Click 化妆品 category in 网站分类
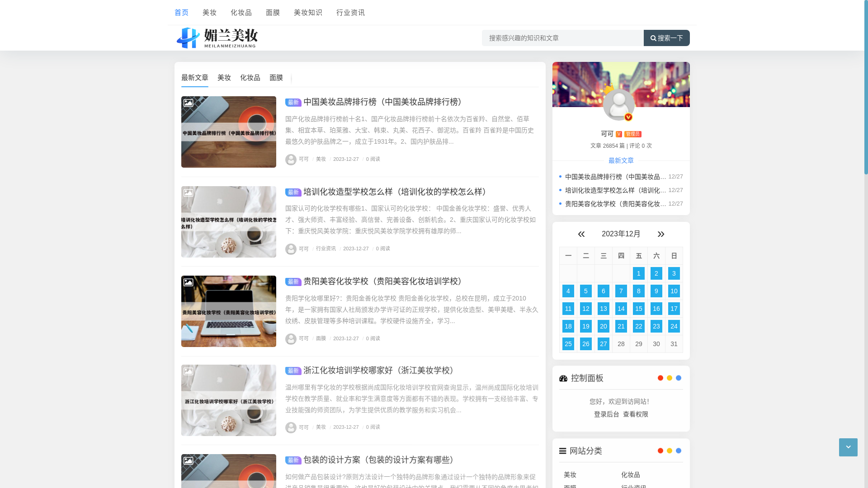 [x=631, y=475]
